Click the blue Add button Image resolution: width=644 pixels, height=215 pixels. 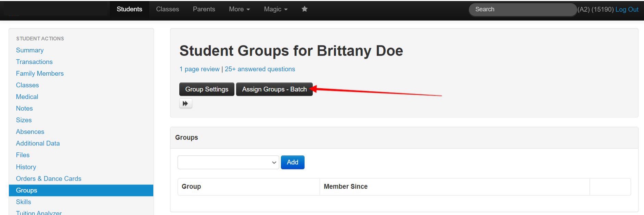click(292, 162)
